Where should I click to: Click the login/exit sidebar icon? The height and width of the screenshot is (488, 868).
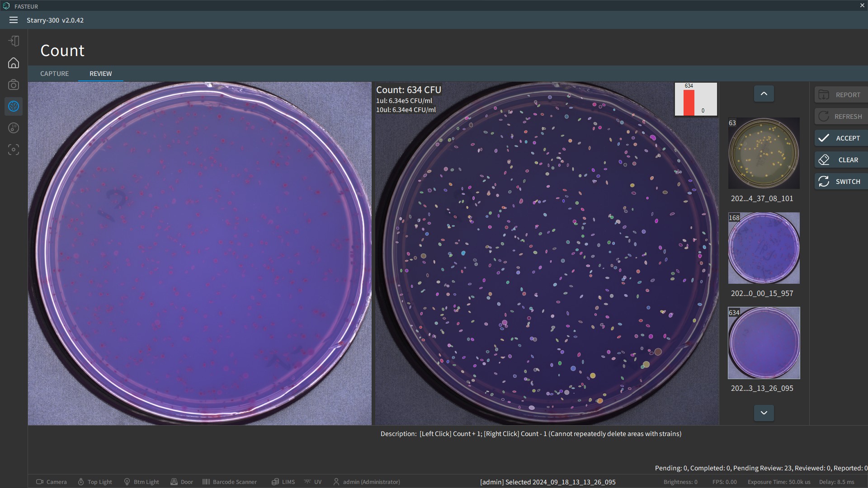click(x=14, y=41)
